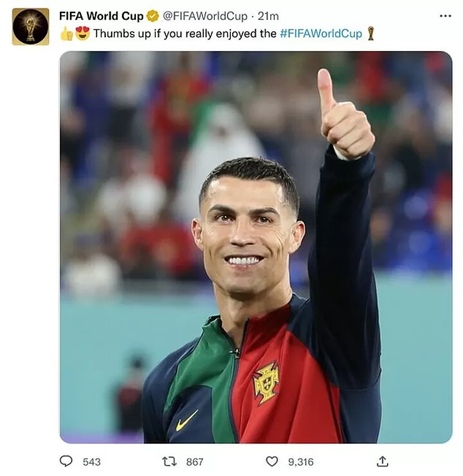Click the trophy emoji after hashtag
Viewport: 463px width, 476px height.
[370, 33]
